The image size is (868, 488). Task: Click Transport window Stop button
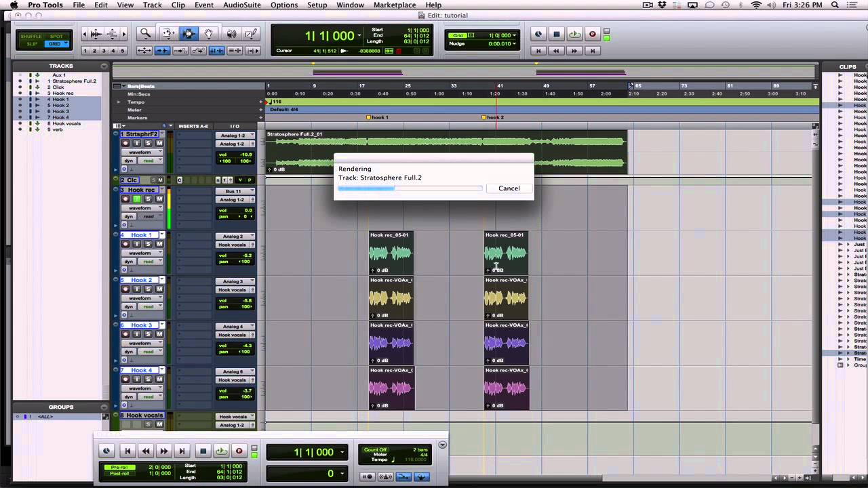coord(203,451)
